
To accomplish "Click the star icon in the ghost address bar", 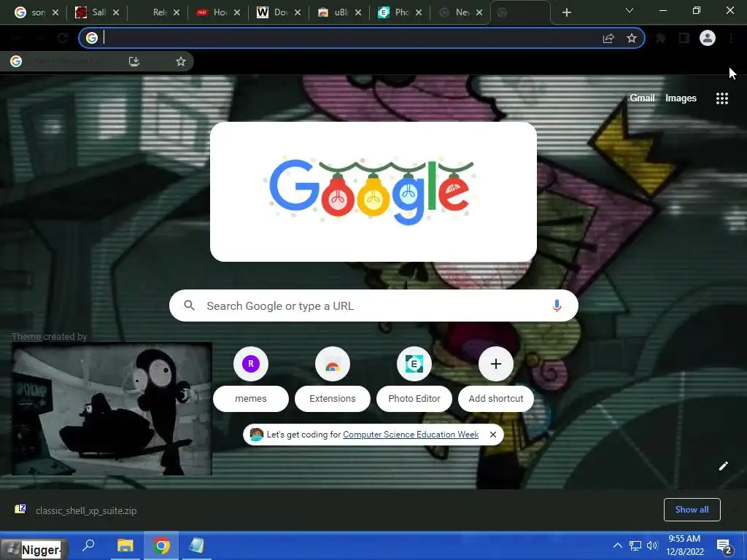I will coord(181,61).
